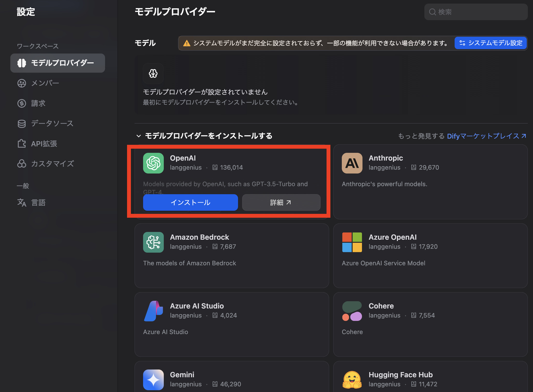Image resolution: width=533 pixels, height=392 pixels.
Task: Click the Anthropic download count 29,670
Action: click(429, 168)
